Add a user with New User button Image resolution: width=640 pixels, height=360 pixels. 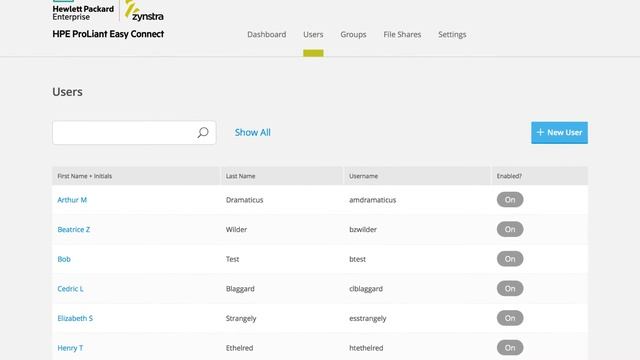point(559,133)
